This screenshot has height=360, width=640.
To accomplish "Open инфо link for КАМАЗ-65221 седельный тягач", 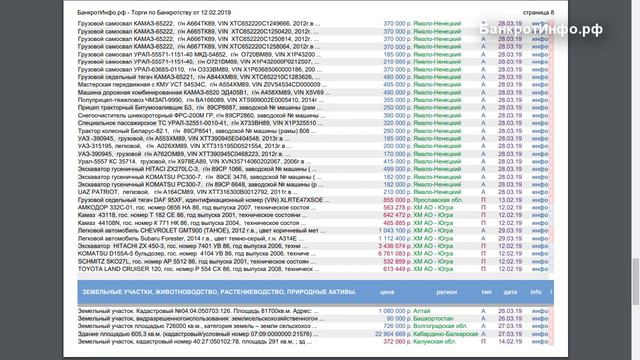I will 540,77.
